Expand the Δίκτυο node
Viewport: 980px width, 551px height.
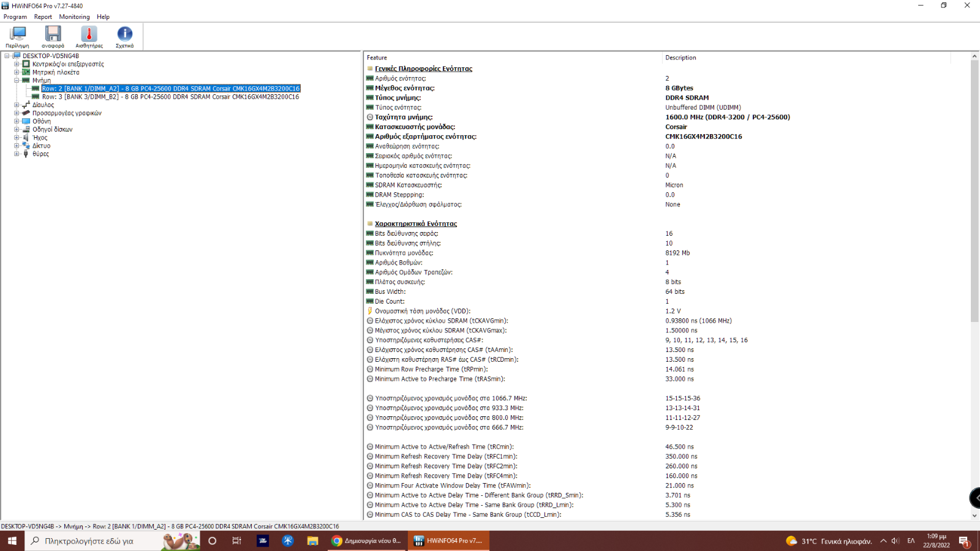point(17,146)
